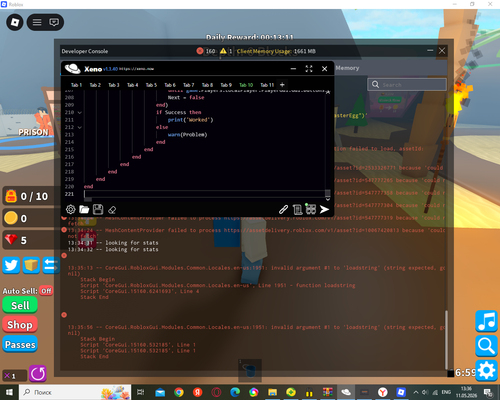This screenshot has width=500, height=400.
Task: Open Xeno settings gear icon
Action: (x=71, y=209)
